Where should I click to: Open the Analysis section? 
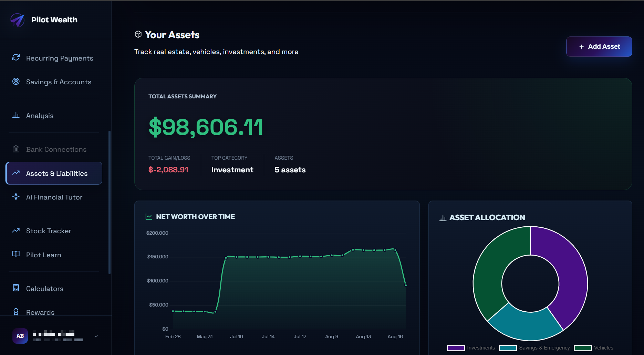coord(54,116)
